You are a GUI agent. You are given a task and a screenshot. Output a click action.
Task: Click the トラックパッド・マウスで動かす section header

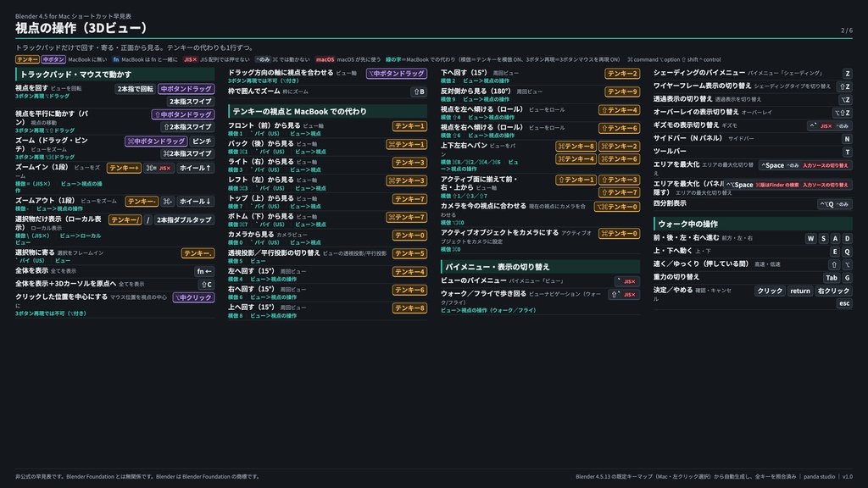114,75
